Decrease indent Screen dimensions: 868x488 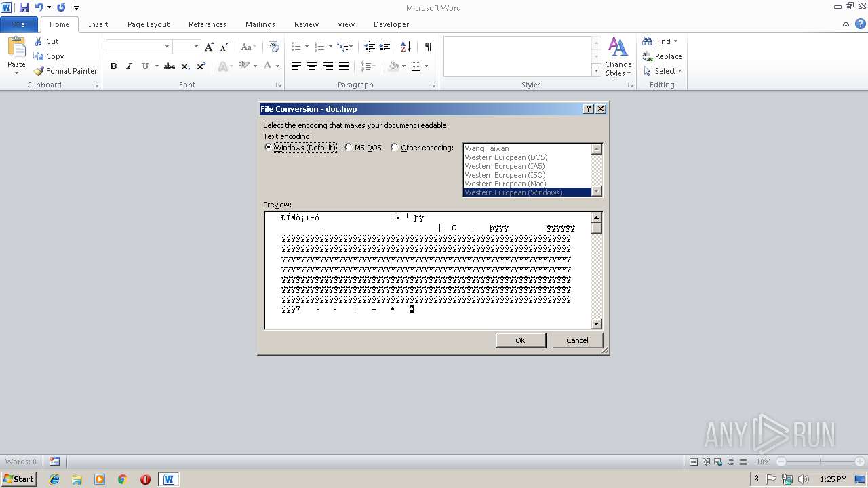[x=370, y=47]
